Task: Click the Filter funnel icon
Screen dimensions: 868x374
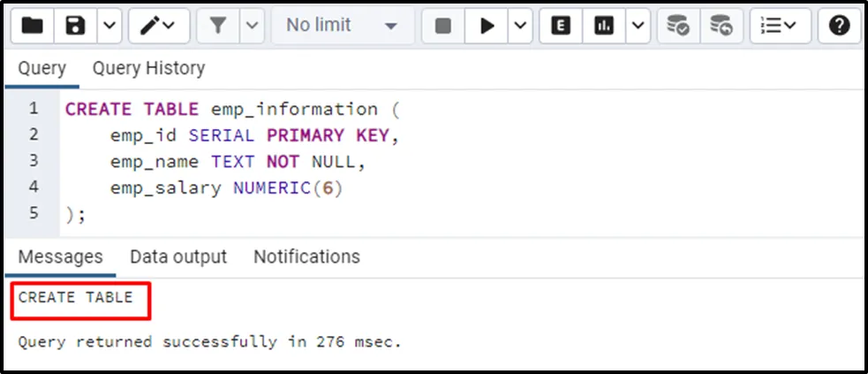Action: tap(218, 27)
